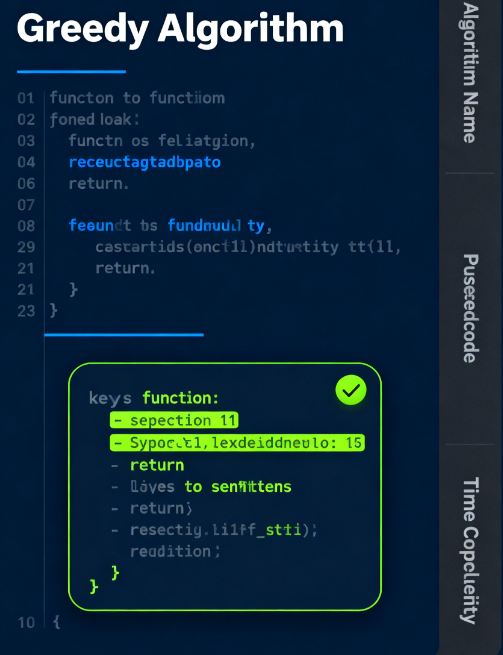503x655 pixels.
Task: Click the 'keys function:' label
Action: (x=154, y=398)
